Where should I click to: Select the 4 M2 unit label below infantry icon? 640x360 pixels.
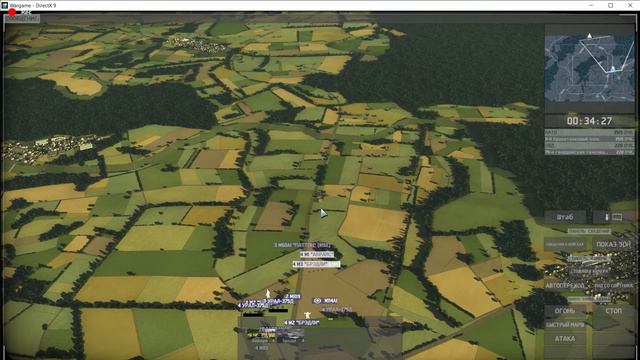[x=302, y=323]
